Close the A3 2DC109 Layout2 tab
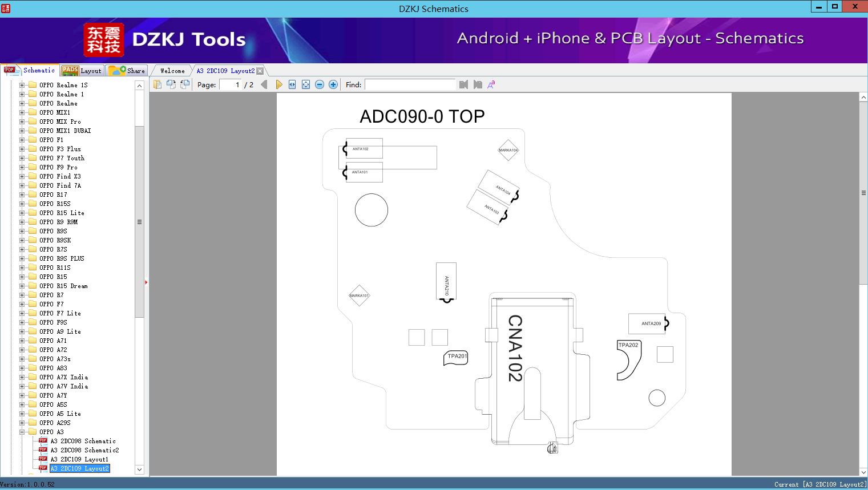Screen dimensions: 868x490 click(260, 71)
